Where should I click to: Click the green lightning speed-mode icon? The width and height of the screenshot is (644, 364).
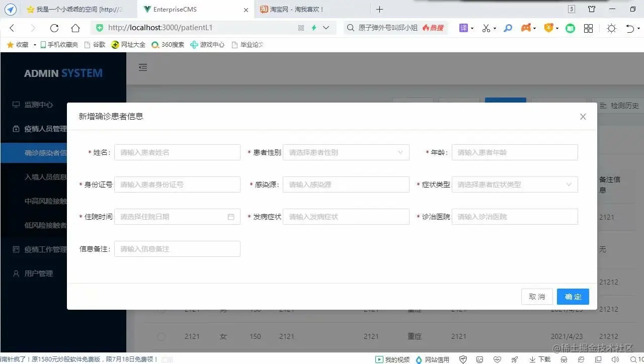pyautogui.click(x=314, y=28)
